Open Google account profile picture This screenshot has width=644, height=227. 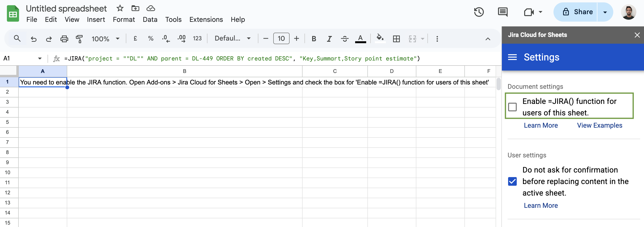coord(628,12)
